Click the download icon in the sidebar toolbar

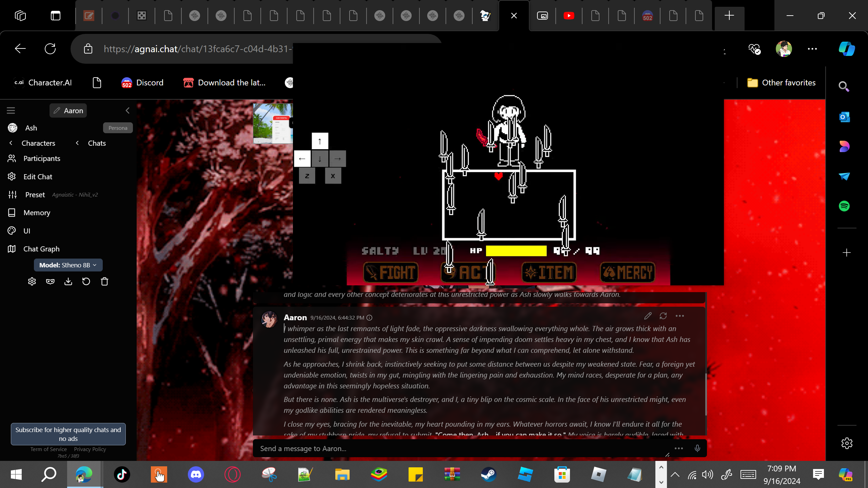(x=68, y=281)
